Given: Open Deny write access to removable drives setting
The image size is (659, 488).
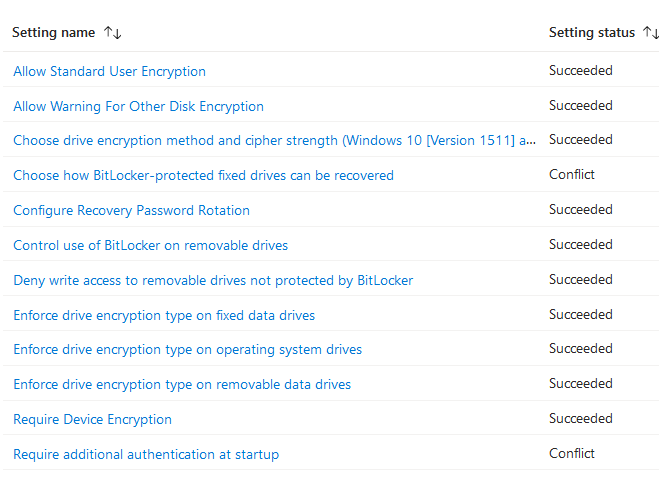Looking at the screenshot, I should point(212,280).
